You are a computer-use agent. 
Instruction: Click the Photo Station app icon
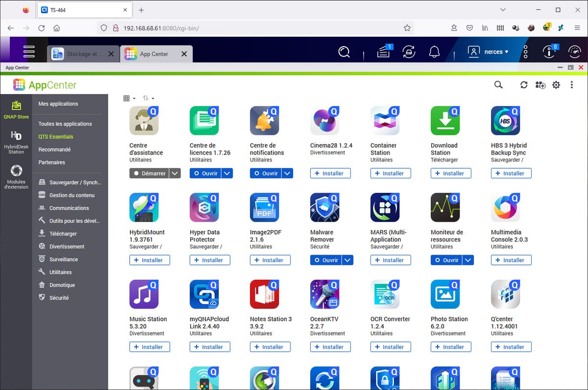pyautogui.click(x=445, y=294)
